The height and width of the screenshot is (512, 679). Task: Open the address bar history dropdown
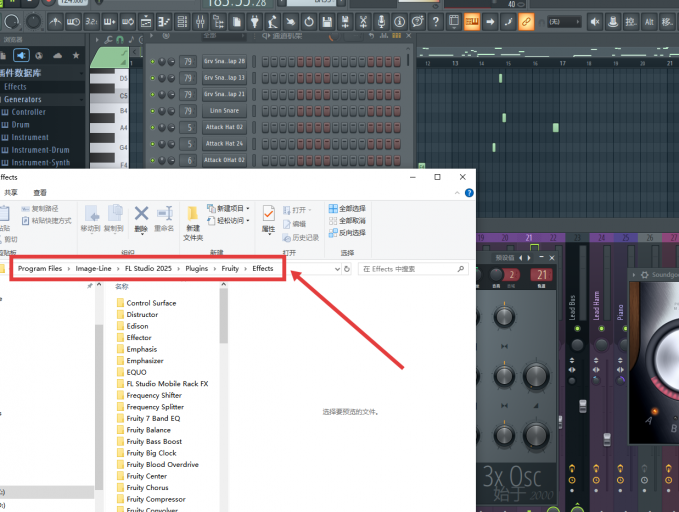pos(337,269)
